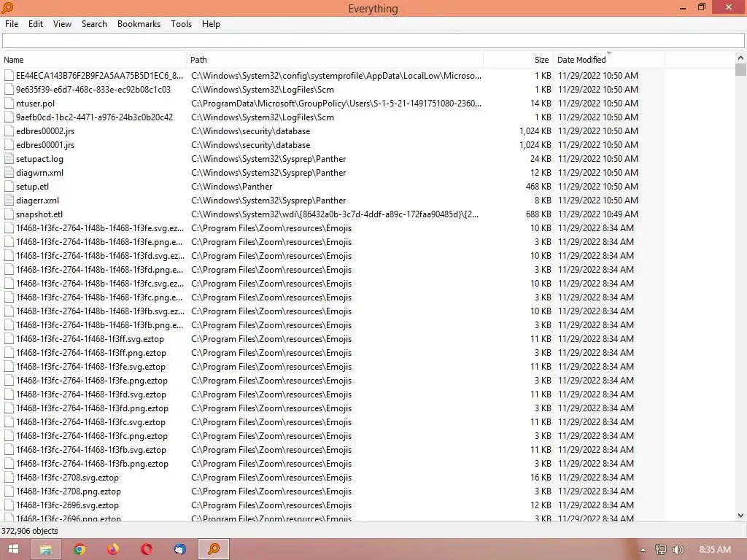Screen dimensions: 747x560
Task: Open volume speaker icon in system tray
Action: [678, 550]
